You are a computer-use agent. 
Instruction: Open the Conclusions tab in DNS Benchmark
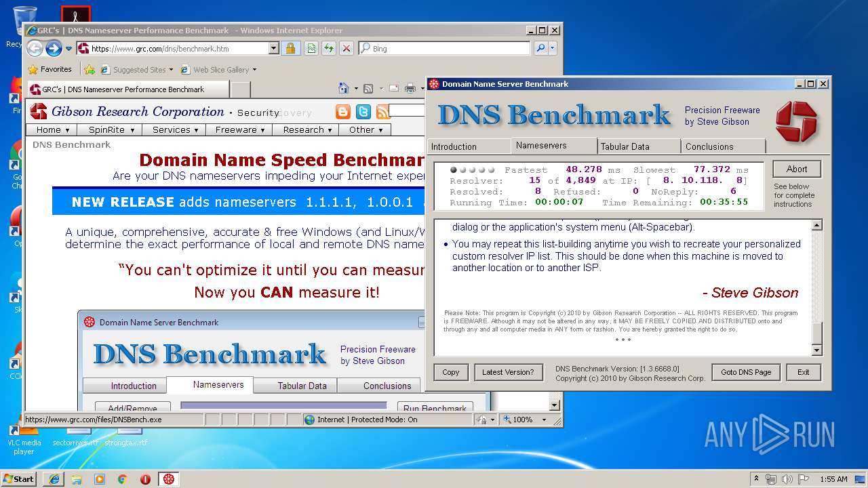click(724, 146)
